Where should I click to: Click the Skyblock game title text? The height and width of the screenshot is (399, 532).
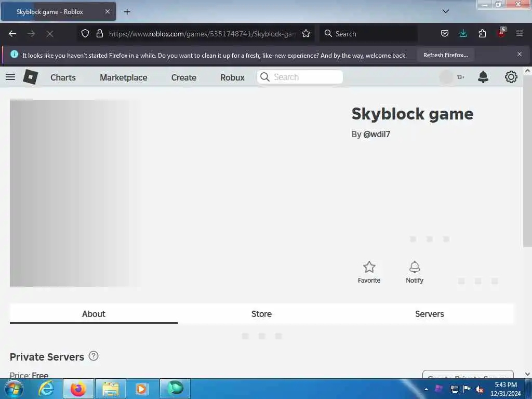click(x=412, y=114)
